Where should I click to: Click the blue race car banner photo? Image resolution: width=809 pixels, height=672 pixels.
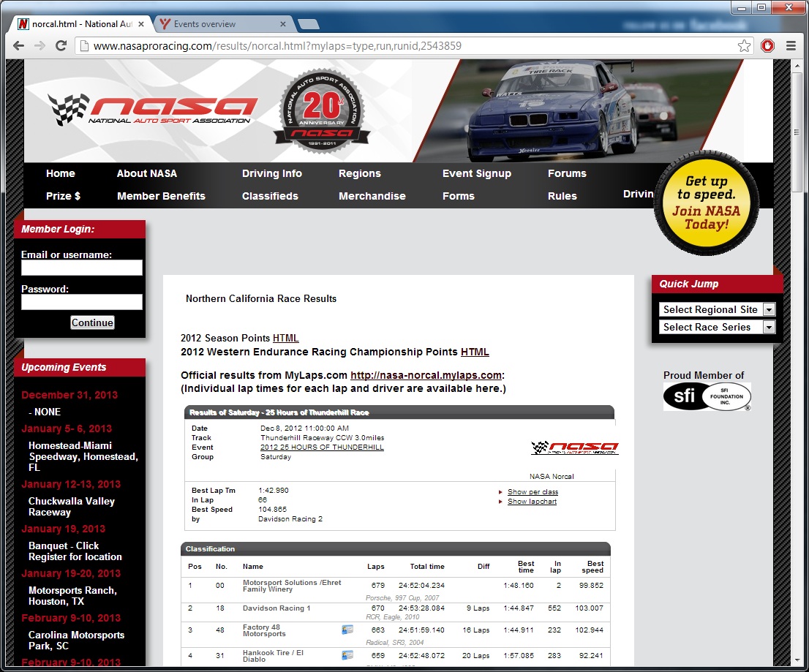point(578,110)
